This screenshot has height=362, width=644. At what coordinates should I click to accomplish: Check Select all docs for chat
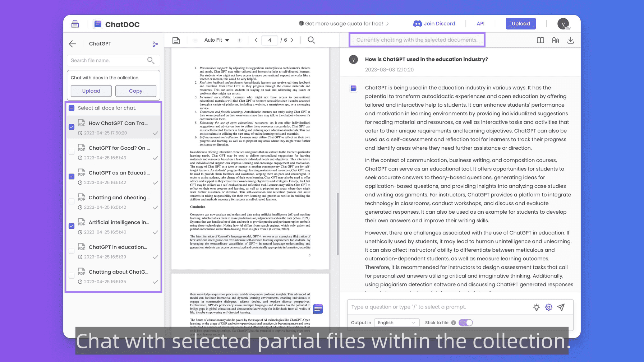(72, 108)
